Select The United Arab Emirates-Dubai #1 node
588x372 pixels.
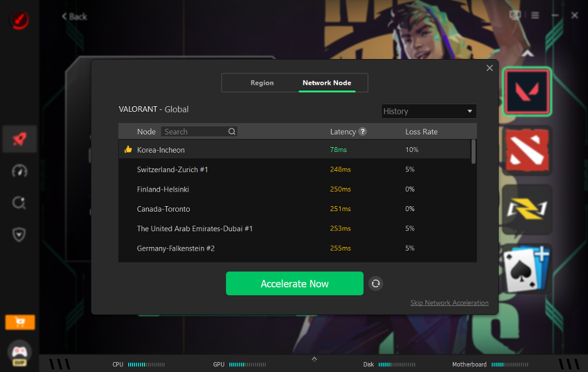tap(295, 229)
